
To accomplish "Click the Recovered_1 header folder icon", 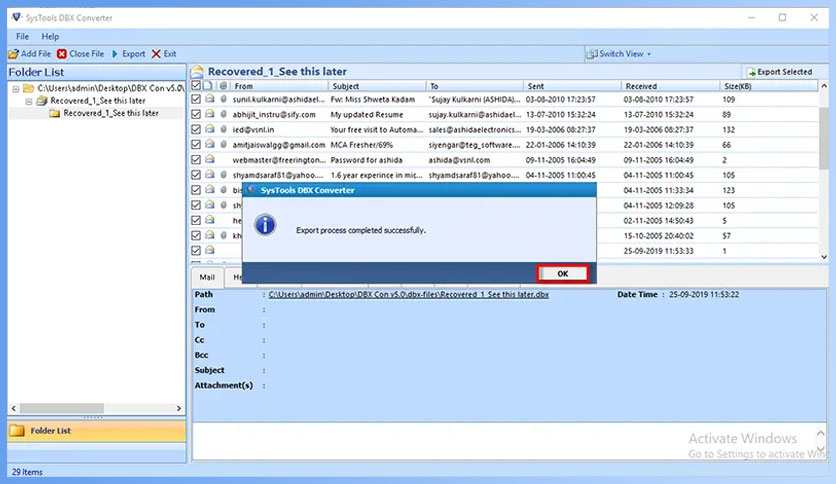I will [x=197, y=71].
